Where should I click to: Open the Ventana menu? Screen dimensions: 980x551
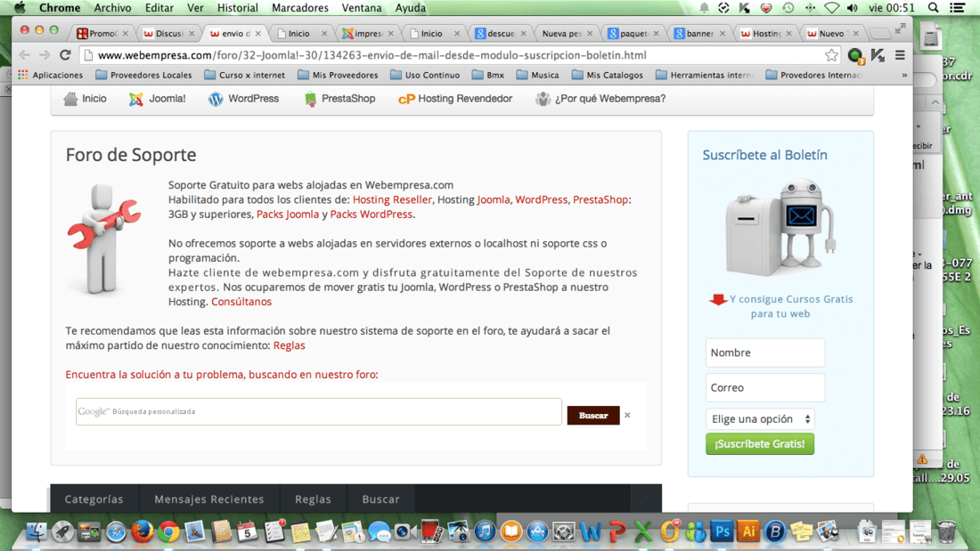(x=361, y=7)
